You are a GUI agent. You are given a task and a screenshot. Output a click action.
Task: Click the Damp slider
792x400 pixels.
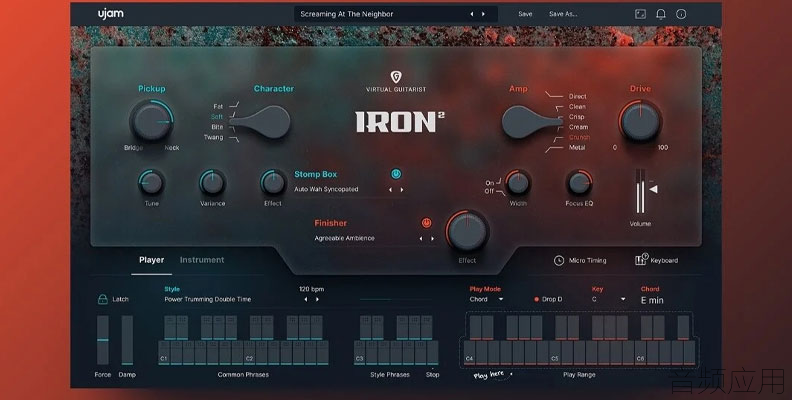(127, 340)
